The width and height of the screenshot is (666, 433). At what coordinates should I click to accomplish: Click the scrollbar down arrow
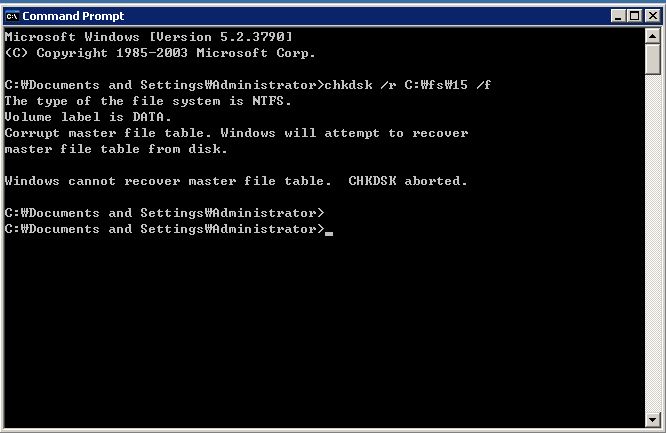[652, 420]
